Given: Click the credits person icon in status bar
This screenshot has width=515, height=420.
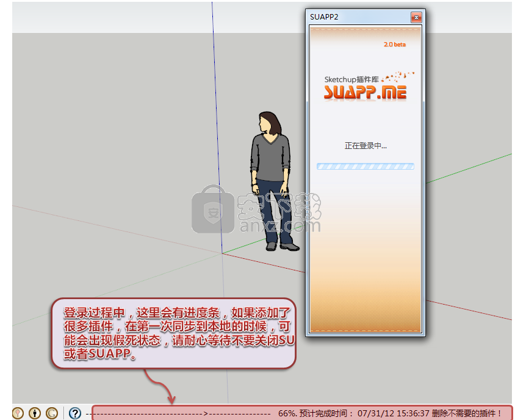Looking at the screenshot, I should [x=35, y=413].
